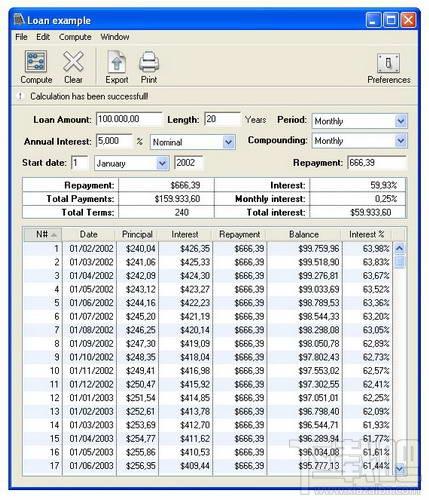Click the Total interest value $59.933,60
This screenshot has width=429, height=500.
tap(370, 213)
